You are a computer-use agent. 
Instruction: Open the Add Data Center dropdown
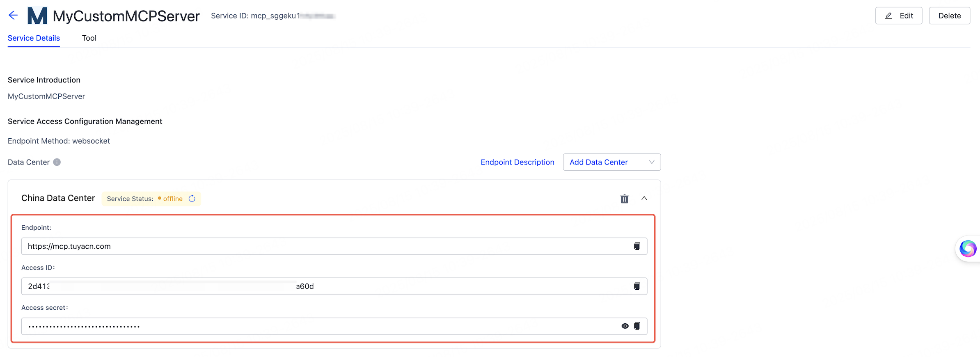click(612, 162)
